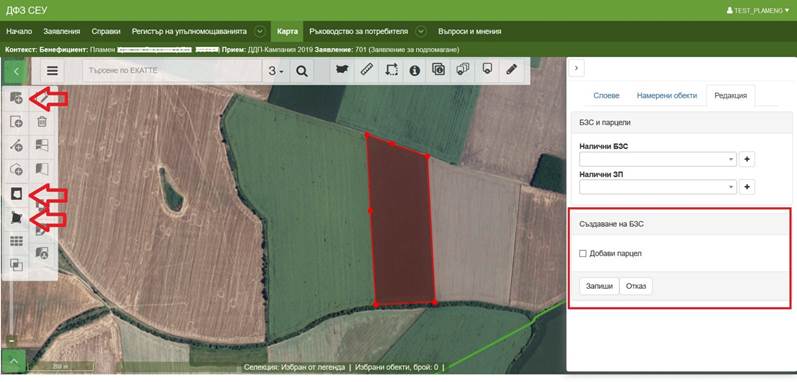Go to Начало menu item
Image resolution: width=797 pixels, height=382 pixels.
19,31
